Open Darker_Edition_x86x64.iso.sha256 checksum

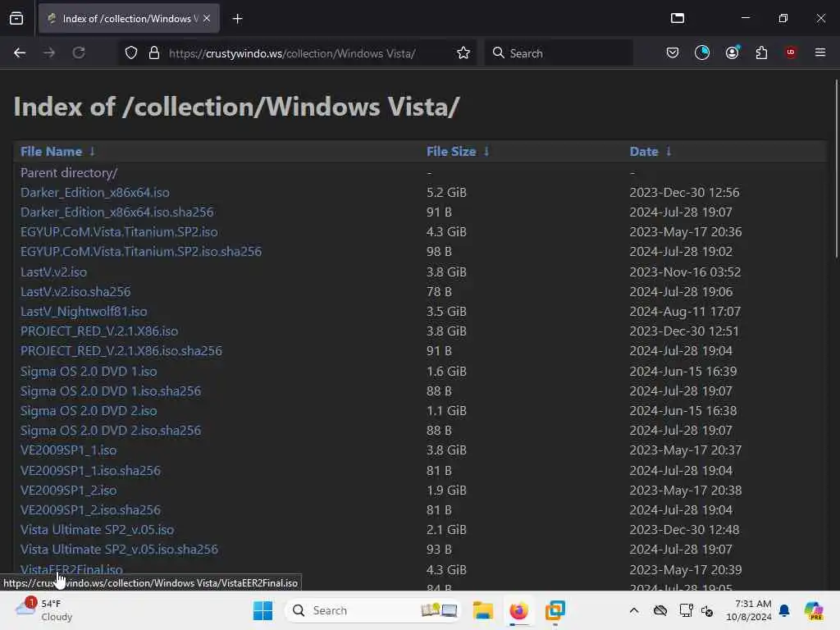pos(116,212)
